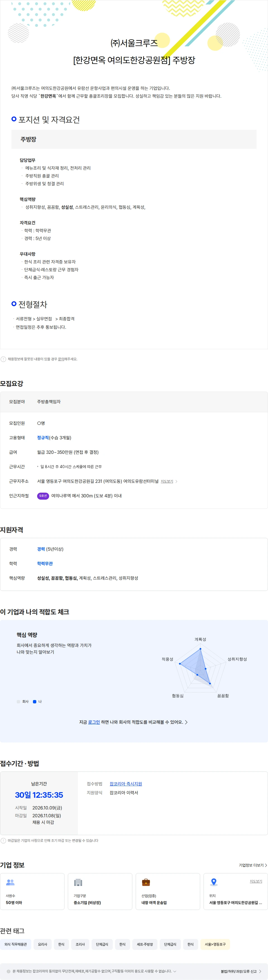This screenshot has height=980, width=268.
Task: Open 기업정보 더보기 link
Action: (x=253, y=865)
